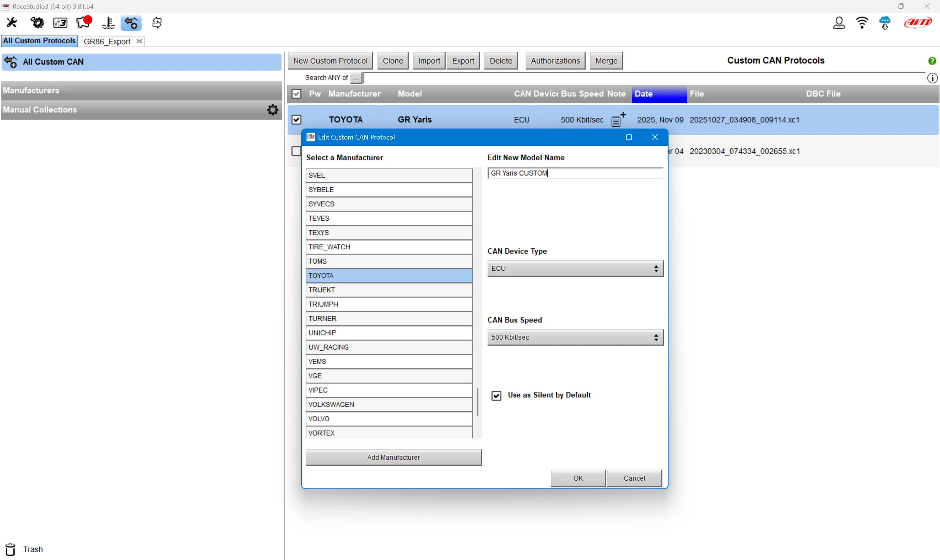Open the WiFi connection settings icon
Image resolution: width=940 pixels, height=560 pixels.
pyautogui.click(x=862, y=23)
